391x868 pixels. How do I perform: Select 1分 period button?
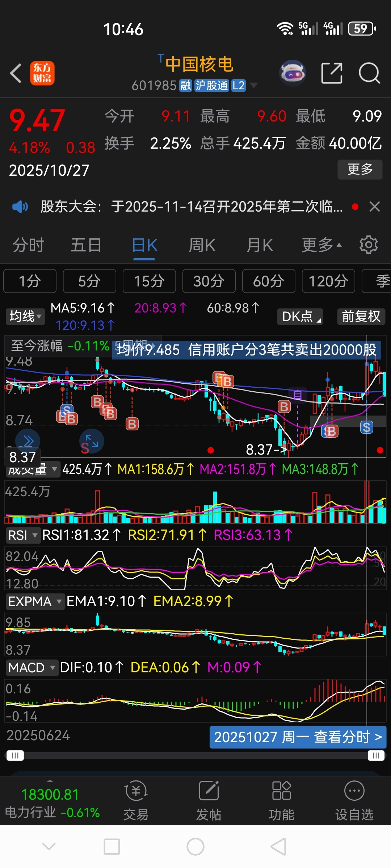(30, 281)
